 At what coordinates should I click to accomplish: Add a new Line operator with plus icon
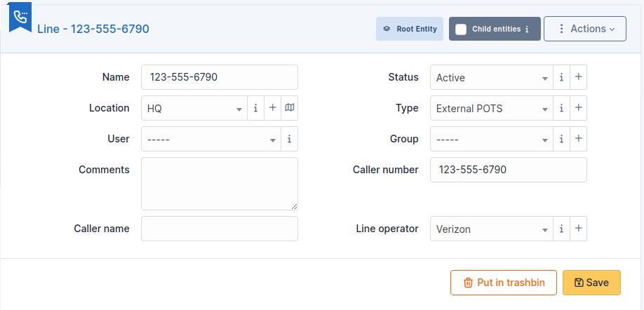578,229
